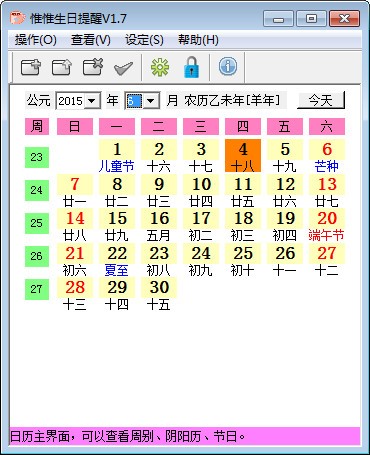Viewport: 370px width, 455px height.
Task: Click week number 26 cell
Action: (37, 256)
